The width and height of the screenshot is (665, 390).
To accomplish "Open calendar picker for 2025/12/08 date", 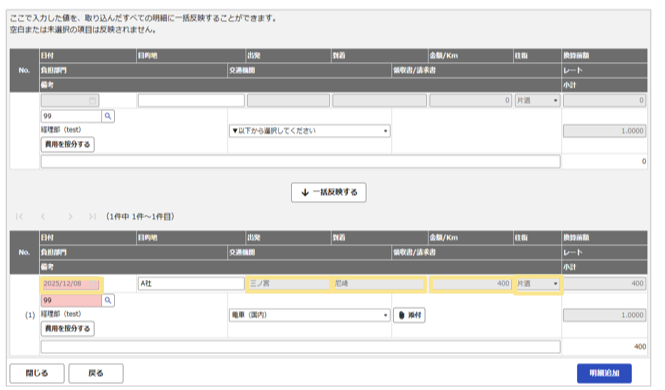I will (92, 284).
